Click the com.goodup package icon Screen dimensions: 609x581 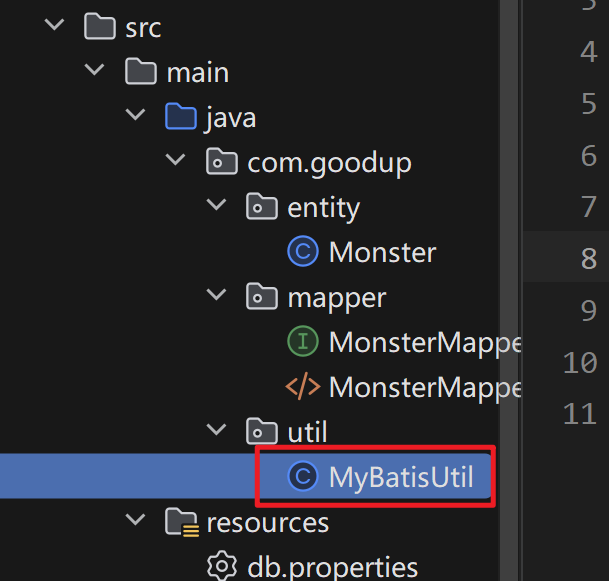(221, 162)
